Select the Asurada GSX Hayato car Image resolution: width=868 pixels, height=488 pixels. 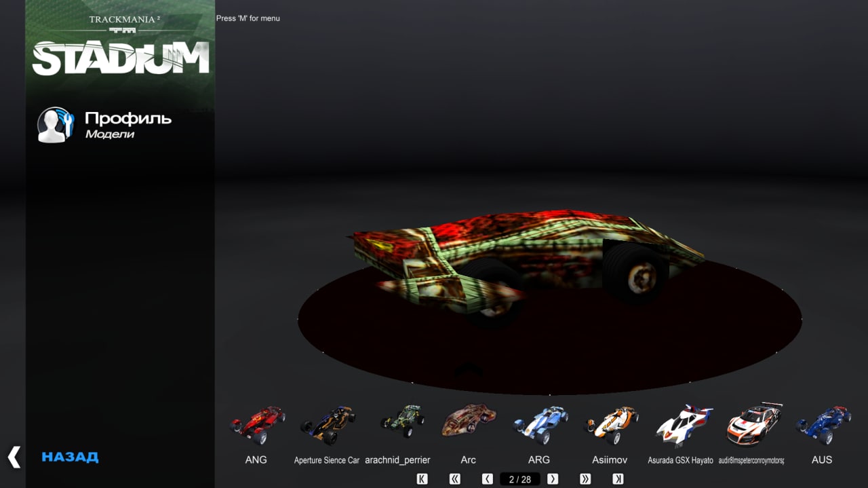coord(684,425)
